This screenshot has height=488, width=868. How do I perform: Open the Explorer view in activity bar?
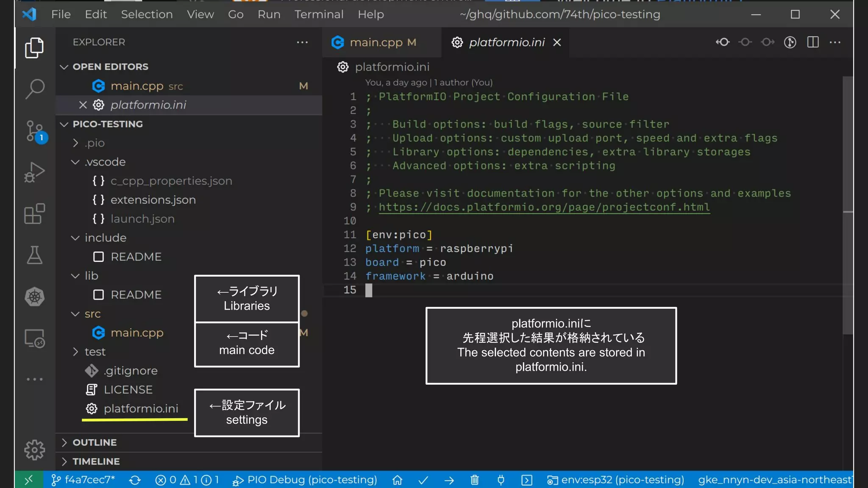(x=34, y=47)
